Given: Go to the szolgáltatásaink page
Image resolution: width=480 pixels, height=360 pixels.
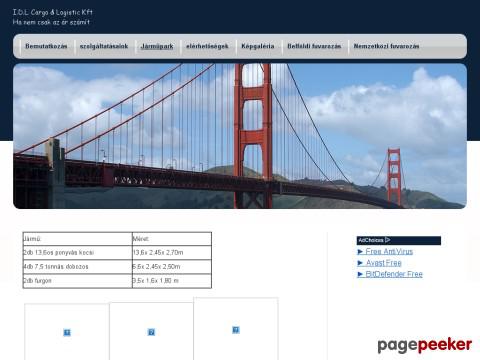Looking at the screenshot, I should click(104, 46).
